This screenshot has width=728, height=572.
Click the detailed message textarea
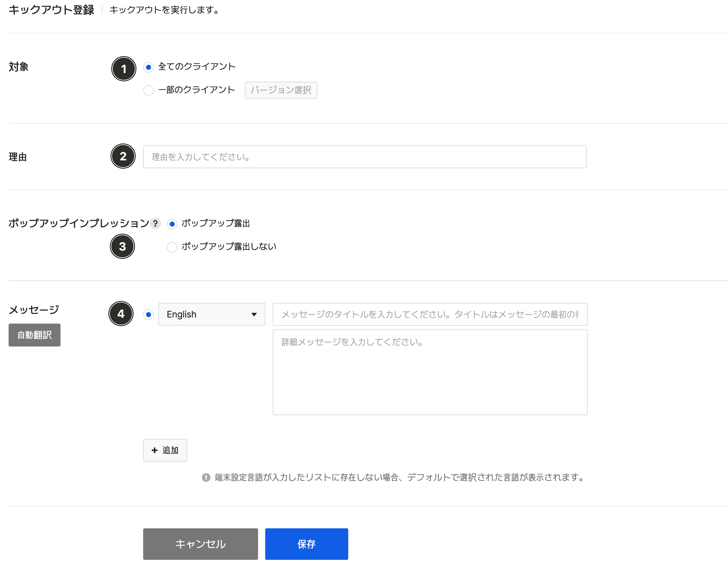click(430, 372)
